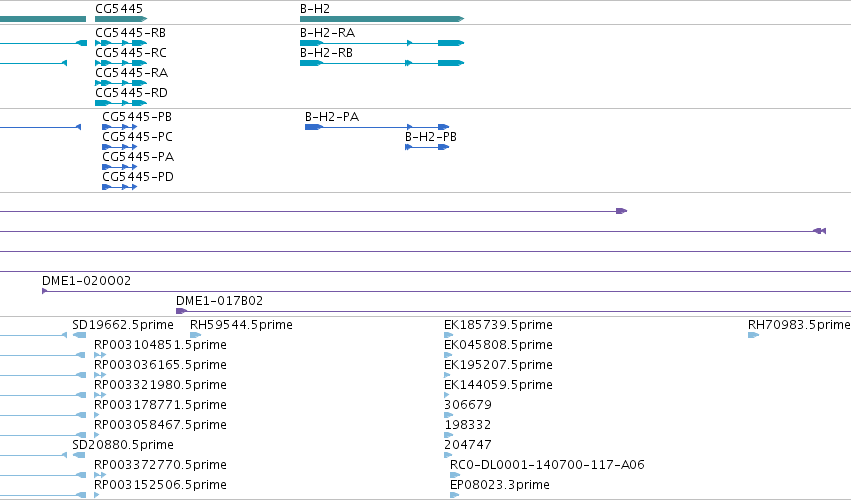Click the DME1-020O02 clone label
851x500 pixels.
[86, 281]
